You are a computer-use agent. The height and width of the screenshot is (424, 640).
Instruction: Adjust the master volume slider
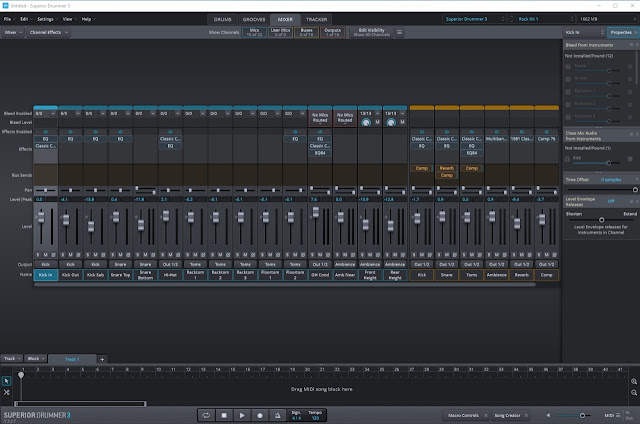tap(574, 415)
